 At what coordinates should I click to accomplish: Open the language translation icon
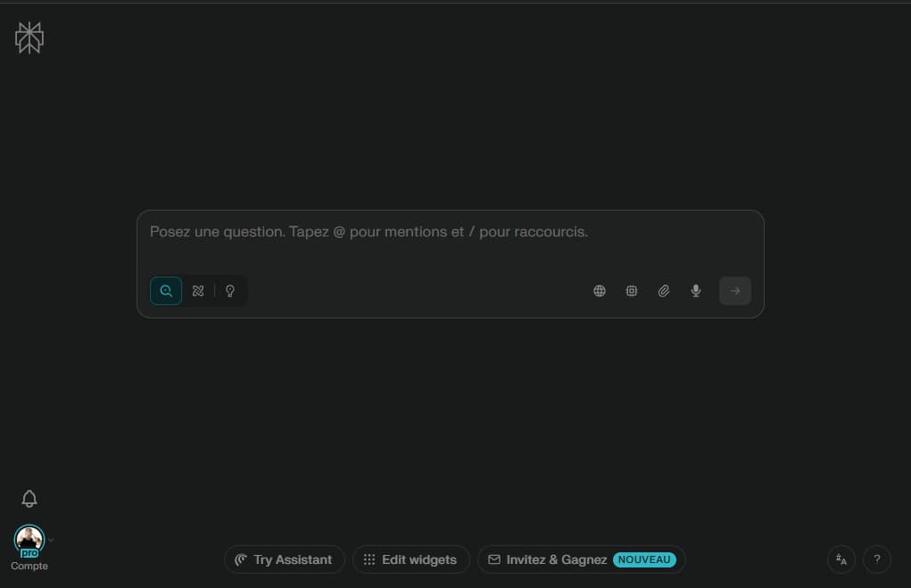[x=841, y=559]
